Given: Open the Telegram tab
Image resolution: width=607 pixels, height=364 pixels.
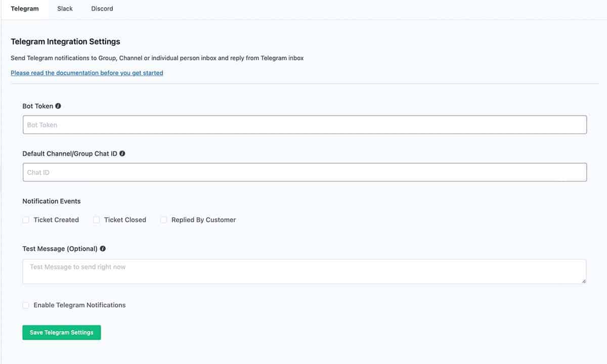Looking at the screenshot, I should (25, 9).
